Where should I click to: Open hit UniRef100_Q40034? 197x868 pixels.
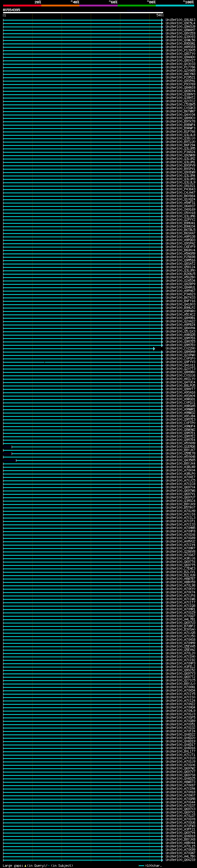tap(180, 115)
